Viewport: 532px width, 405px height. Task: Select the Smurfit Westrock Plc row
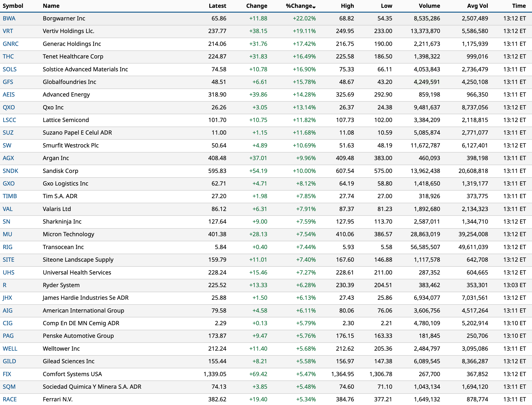(70, 145)
